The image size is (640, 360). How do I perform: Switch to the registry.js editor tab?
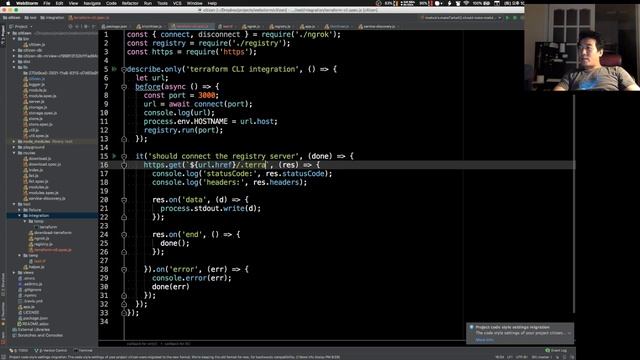[282, 27]
